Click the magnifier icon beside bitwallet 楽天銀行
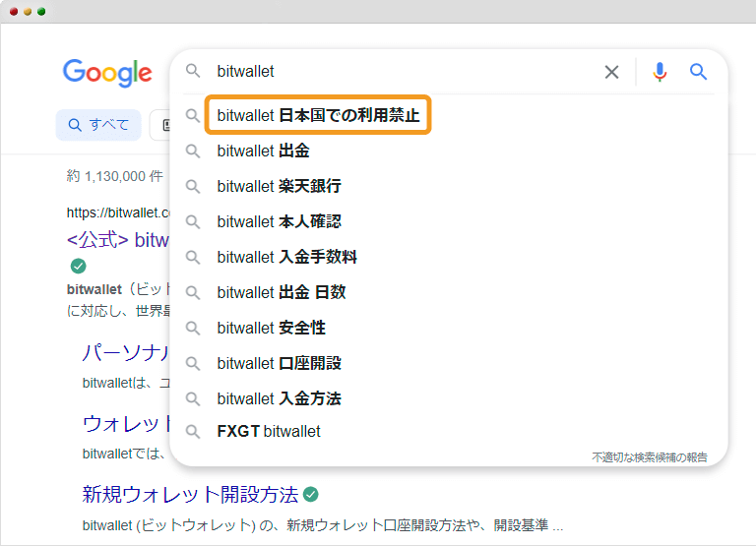The height and width of the screenshot is (546, 756). tap(193, 187)
